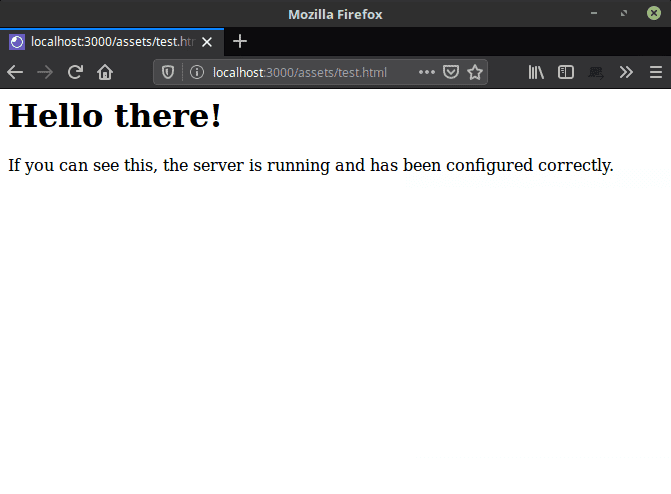
Task: Click the greyed-out forward arrow
Action: 45,72
